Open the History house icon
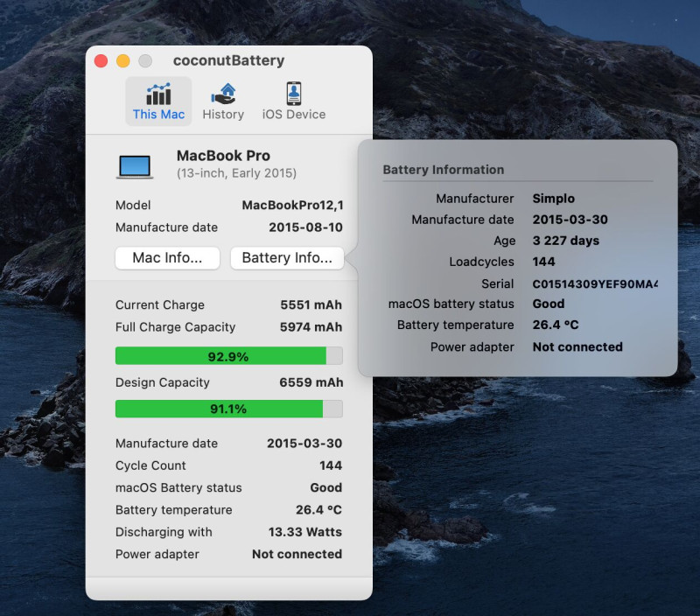The height and width of the screenshot is (616, 700). coord(223,94)
